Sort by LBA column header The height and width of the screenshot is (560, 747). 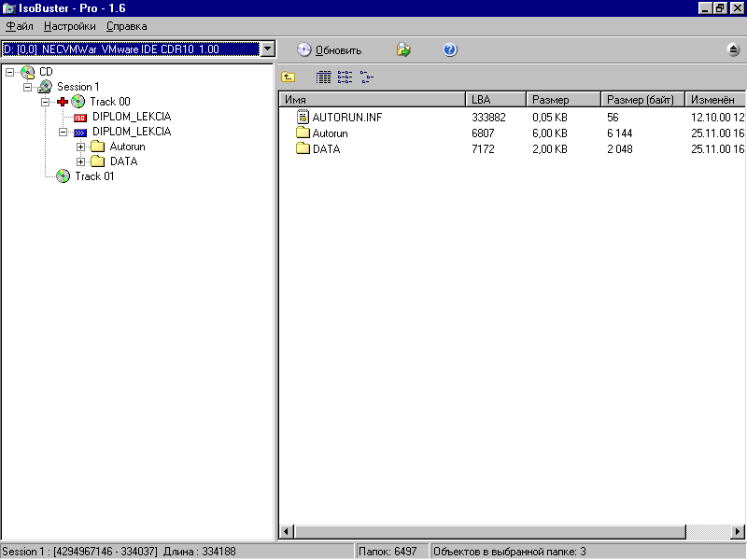point(496,100)
